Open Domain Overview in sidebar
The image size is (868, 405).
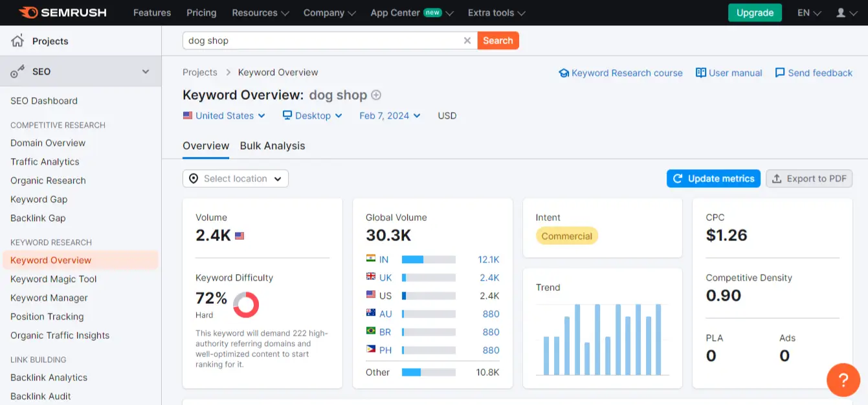coord(48,143)
